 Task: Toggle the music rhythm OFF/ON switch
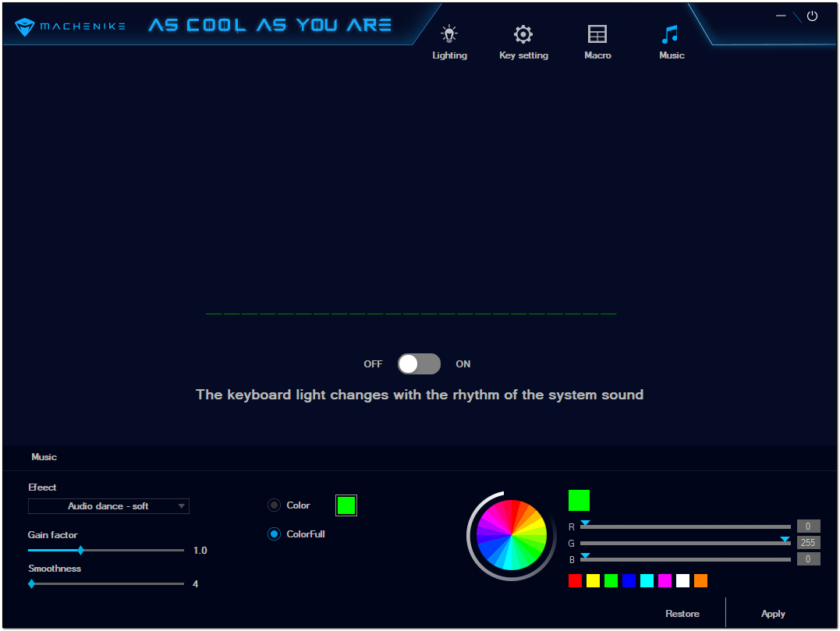point(419,364)
